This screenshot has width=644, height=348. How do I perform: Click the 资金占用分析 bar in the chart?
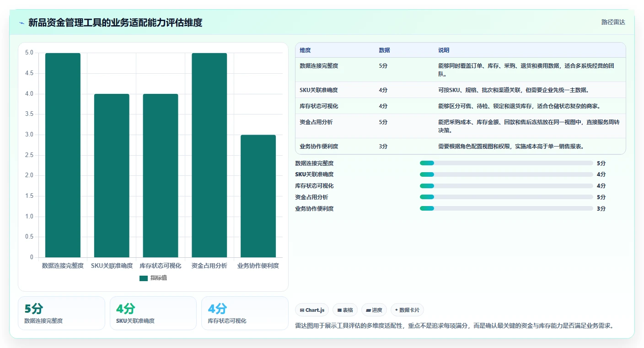click(209, 155)
